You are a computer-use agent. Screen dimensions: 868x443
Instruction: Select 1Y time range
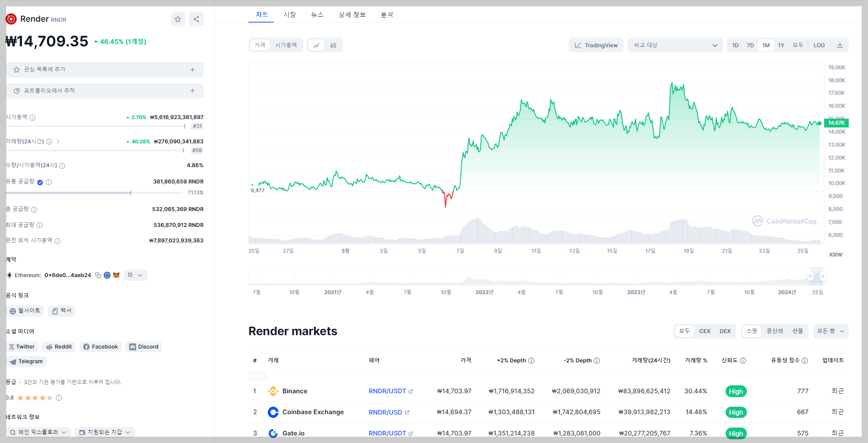781,45
